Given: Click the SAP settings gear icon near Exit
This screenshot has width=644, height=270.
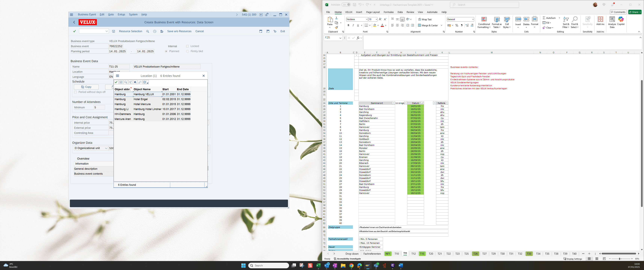Looking at the screenshot, I should [275, 31].
